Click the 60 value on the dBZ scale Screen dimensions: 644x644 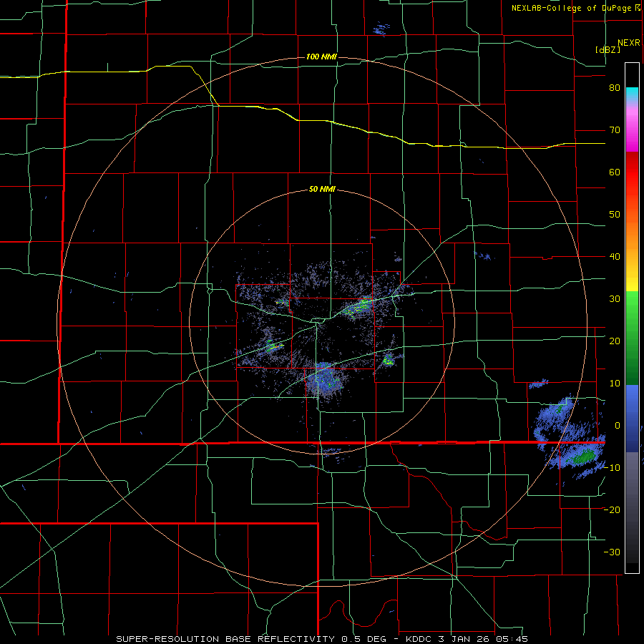pos(615,172)
